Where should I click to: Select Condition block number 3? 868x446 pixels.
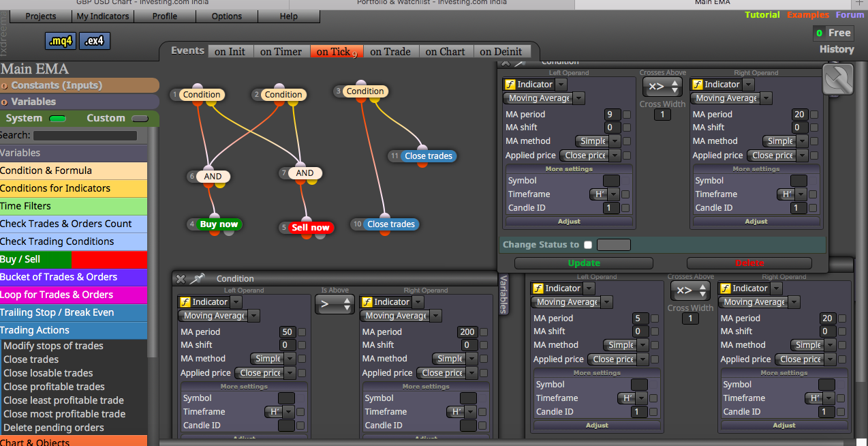(x=365, y=91)
